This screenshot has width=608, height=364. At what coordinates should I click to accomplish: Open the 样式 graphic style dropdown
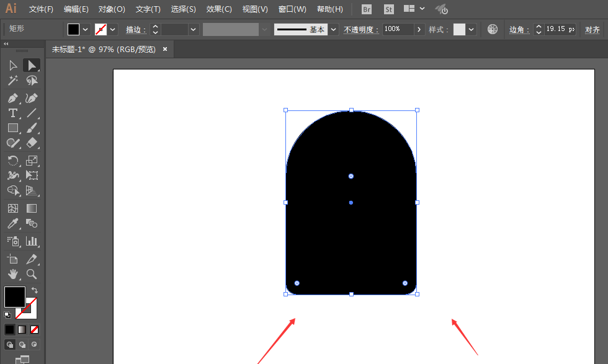(x=471, y=30)
